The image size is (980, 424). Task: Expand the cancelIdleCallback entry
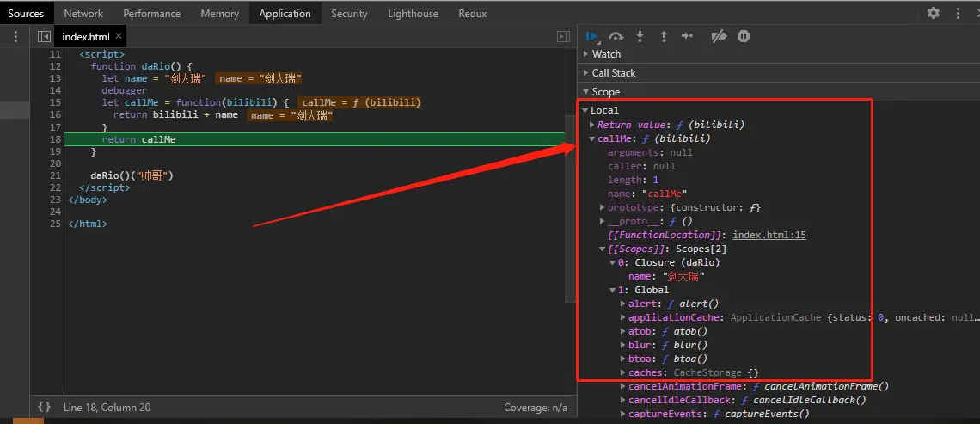point(623,400)
